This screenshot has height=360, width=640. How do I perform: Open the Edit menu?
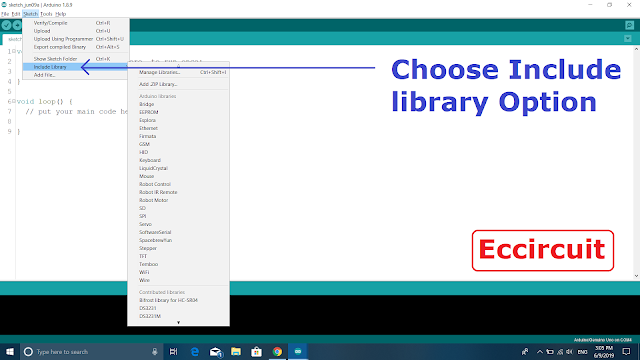click(x=16, y=14)
